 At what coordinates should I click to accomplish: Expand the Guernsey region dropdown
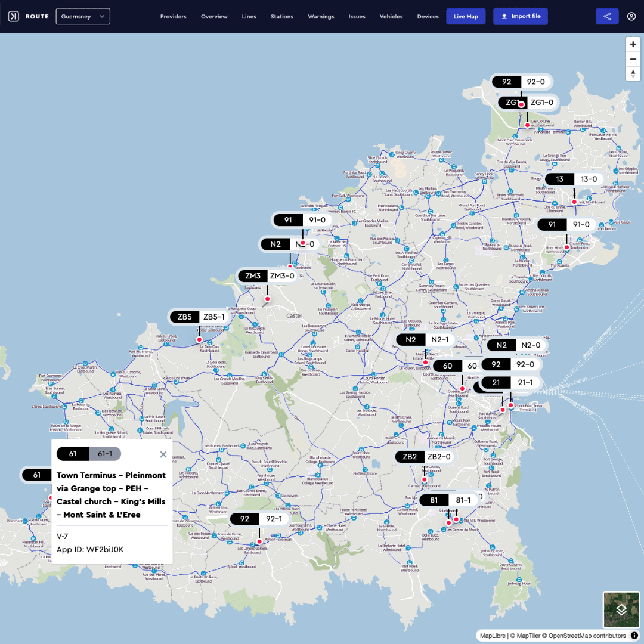click(83, 17)
